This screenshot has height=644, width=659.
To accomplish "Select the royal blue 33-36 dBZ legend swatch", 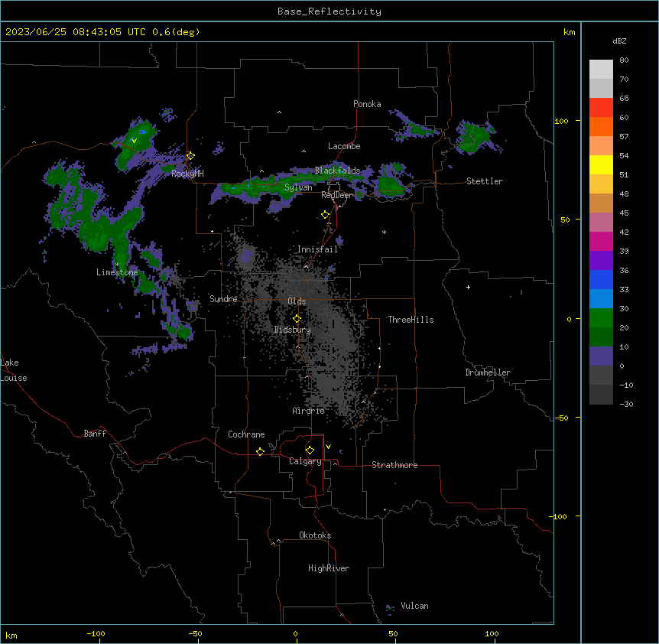I will [601, 279].
